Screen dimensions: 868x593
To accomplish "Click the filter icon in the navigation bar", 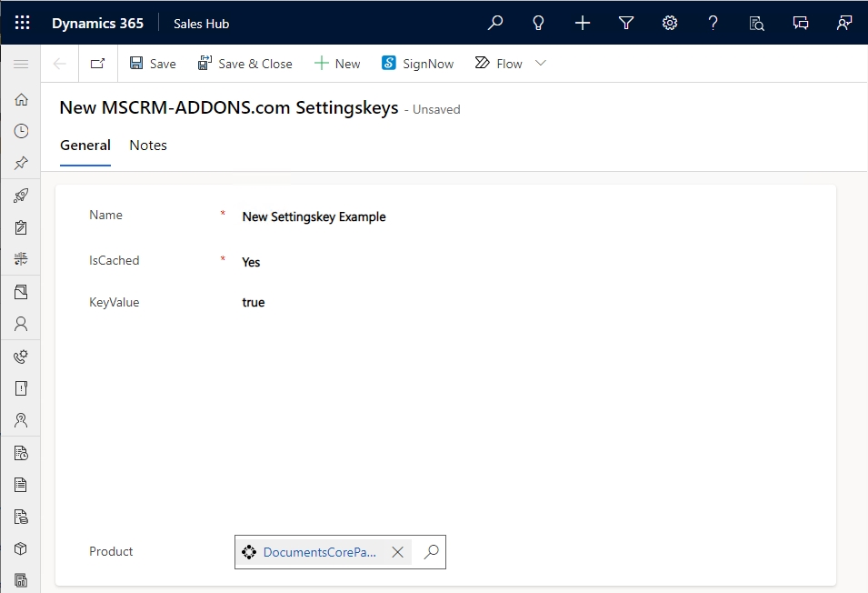I will tap(625, 23).
